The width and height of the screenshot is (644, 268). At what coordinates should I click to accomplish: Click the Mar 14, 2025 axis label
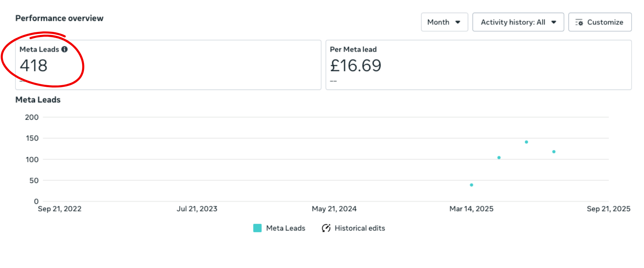tap(472, 209)
